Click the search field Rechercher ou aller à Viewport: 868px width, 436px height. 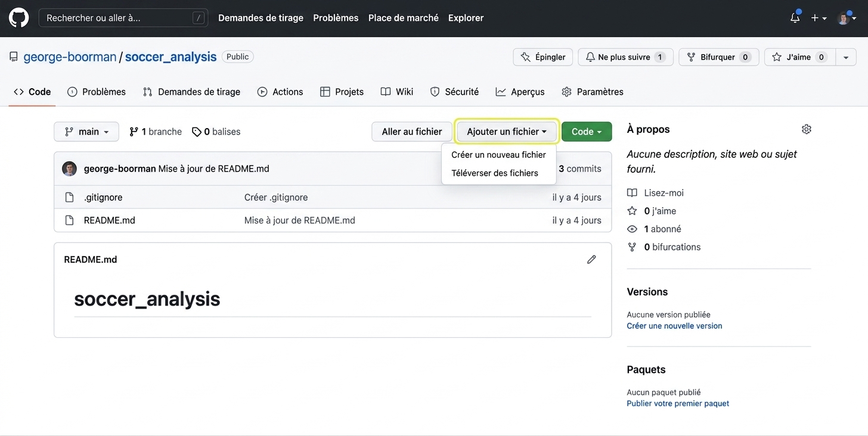(123, 18)
